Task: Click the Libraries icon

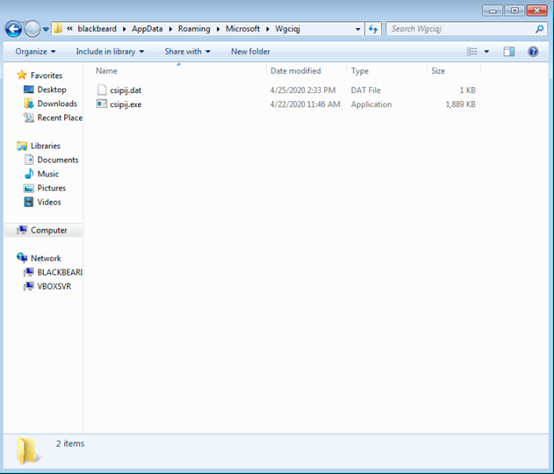Action: tap(22, 146)
